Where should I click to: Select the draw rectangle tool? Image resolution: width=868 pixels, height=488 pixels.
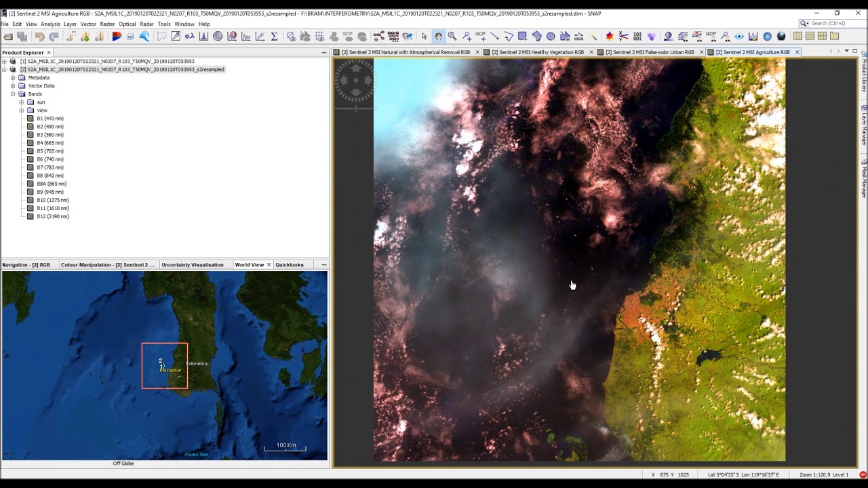tap(522, 37)
